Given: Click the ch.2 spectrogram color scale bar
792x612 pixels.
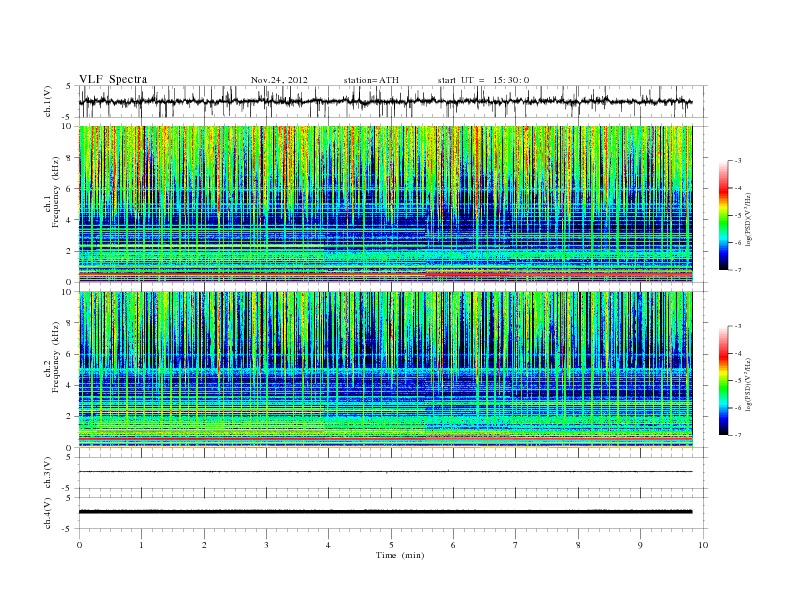Looking at the screenshot, I should point(723,381).
